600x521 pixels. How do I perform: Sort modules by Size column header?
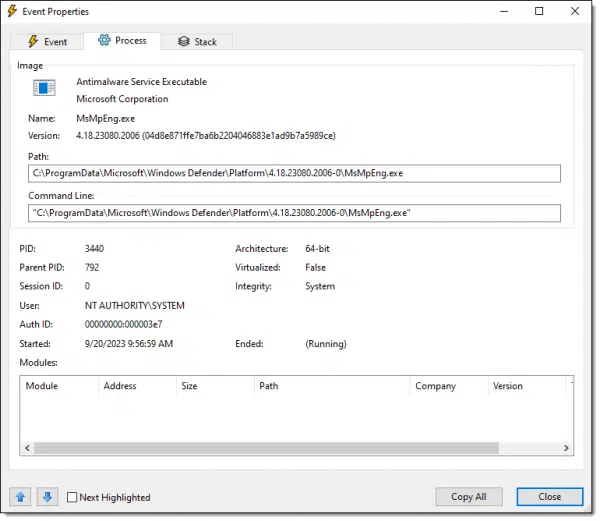point(215,386)
